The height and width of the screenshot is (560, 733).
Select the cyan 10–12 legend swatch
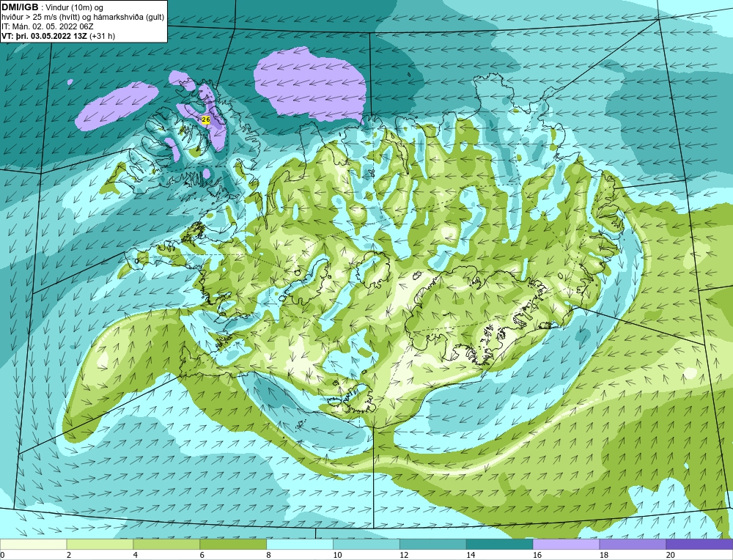(x=366, y=544)
